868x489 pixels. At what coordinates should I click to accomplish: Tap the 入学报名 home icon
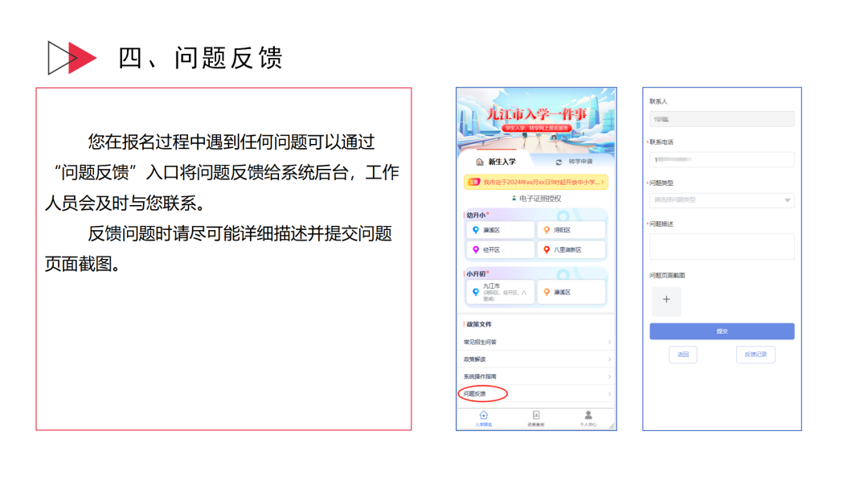tap(484, 417)
